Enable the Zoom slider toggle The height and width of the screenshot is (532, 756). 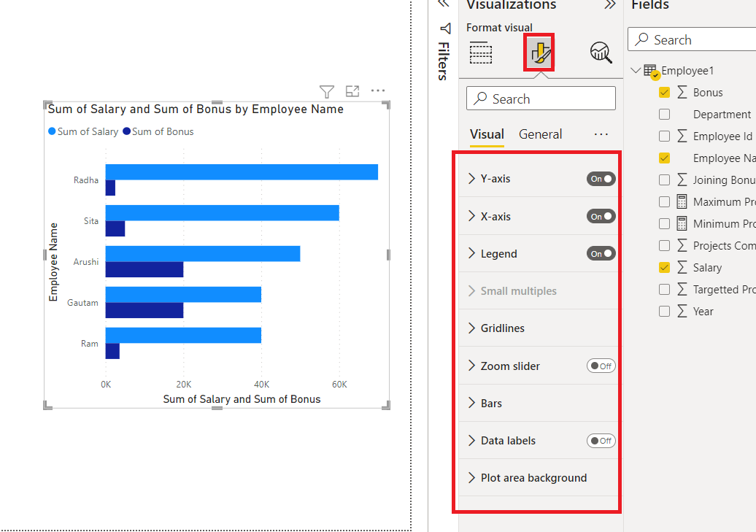click(x=601, y=366)
